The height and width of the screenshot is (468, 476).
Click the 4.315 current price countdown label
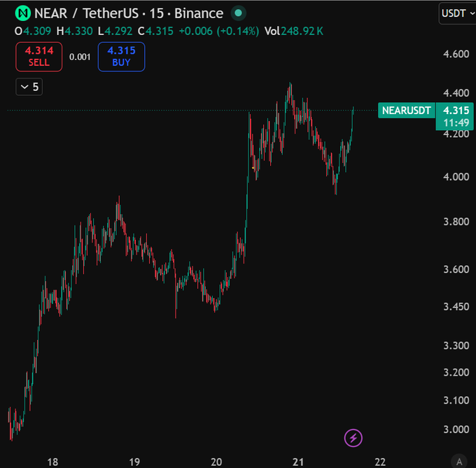point(455,116)
